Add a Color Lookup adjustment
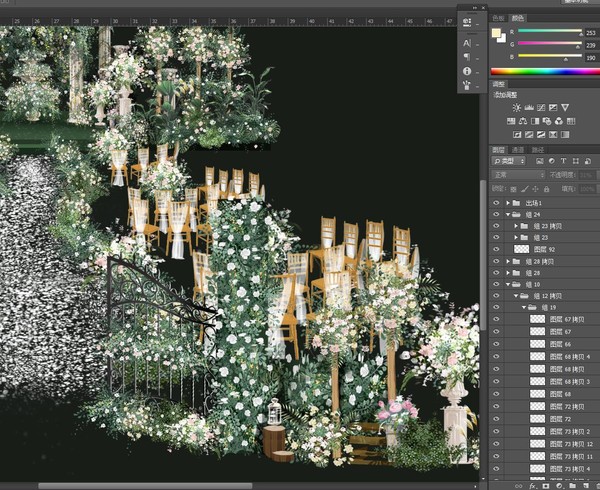600x490 pixels. pos(571,121)
